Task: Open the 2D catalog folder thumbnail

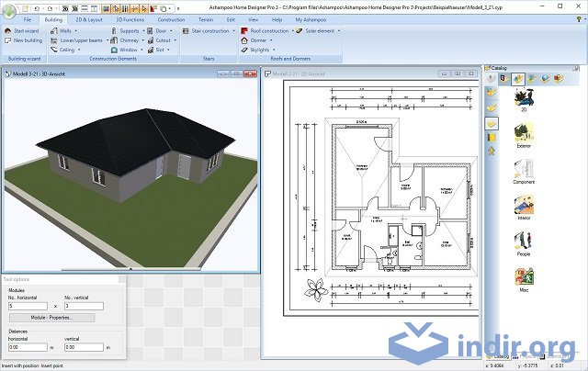Action: point(524,97)
